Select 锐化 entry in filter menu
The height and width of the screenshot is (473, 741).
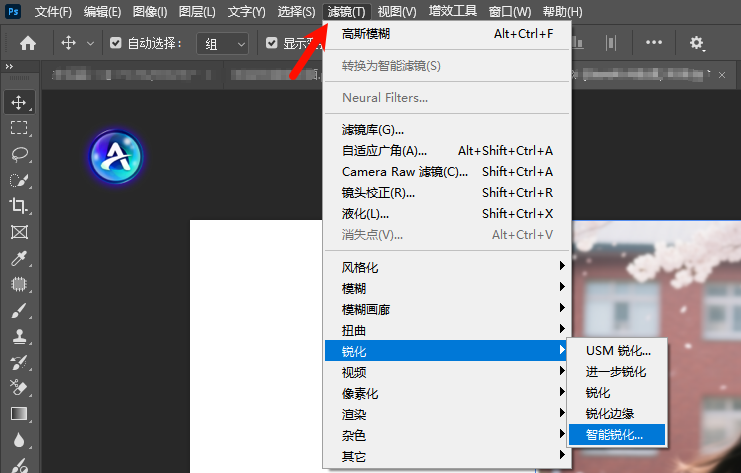(x=447, y=351)
